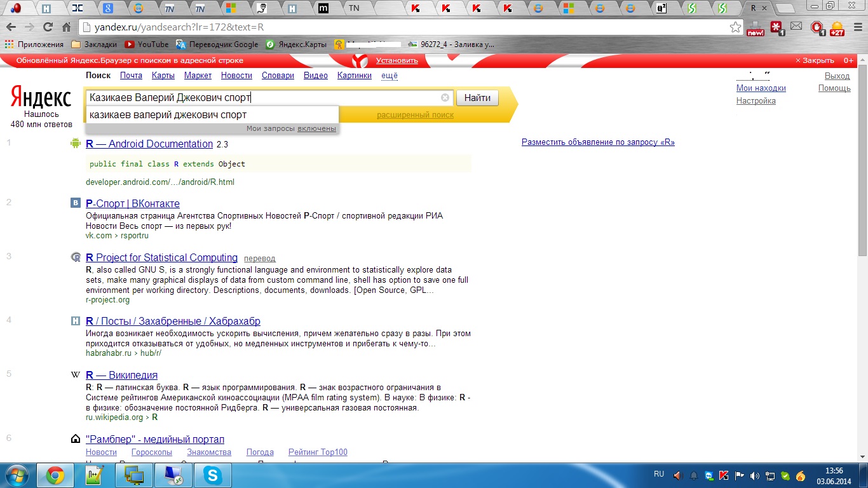868x488 pixels.
Task: Click the Rambler house icon beside result 6
Action: click(x=76, y=439)
